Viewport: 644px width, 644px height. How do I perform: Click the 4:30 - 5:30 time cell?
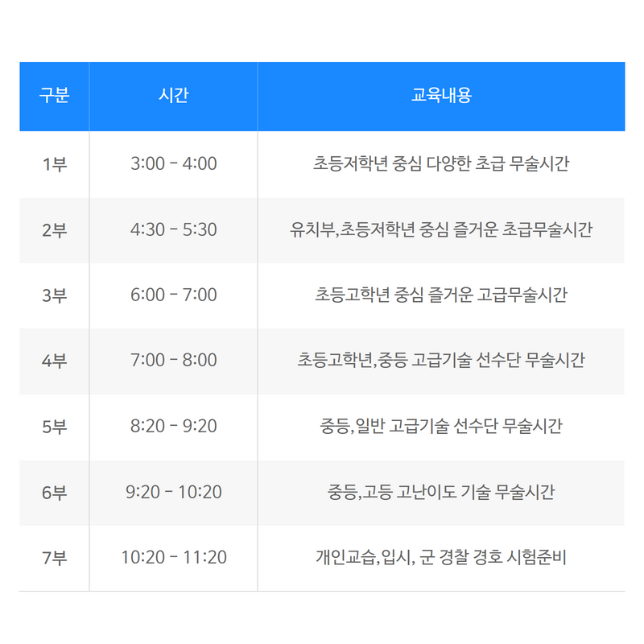click(x=173, y=229)
